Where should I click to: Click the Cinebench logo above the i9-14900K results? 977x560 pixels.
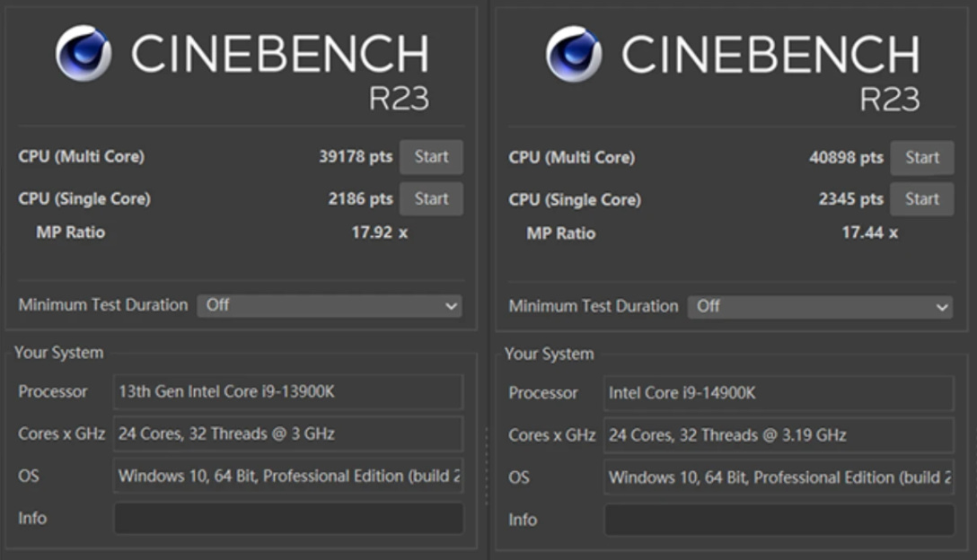click(x=574, y=54)
